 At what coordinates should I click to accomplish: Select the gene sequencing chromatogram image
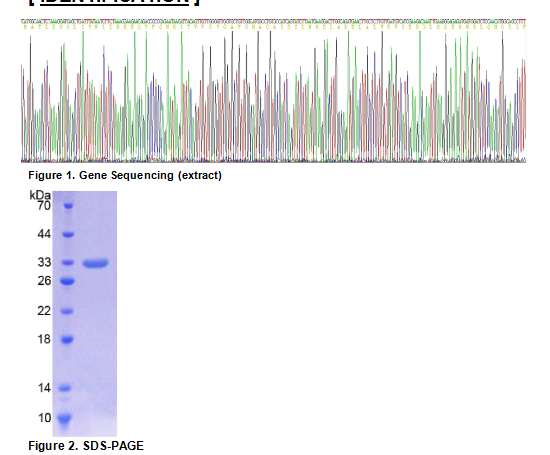[x=274, y=91]
